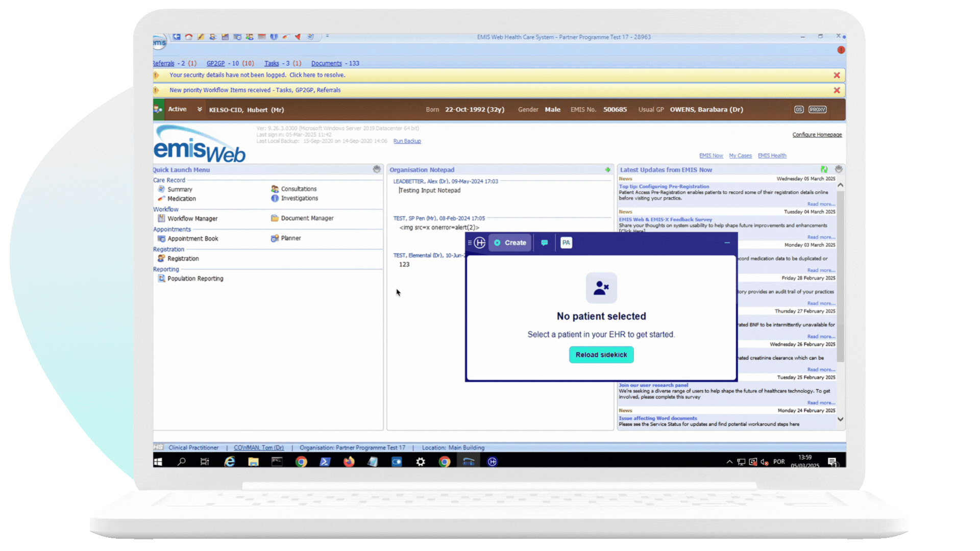Expand the Active patient details chevron
The width and height of the screenshot is (980, 551).
coord(200,109)
